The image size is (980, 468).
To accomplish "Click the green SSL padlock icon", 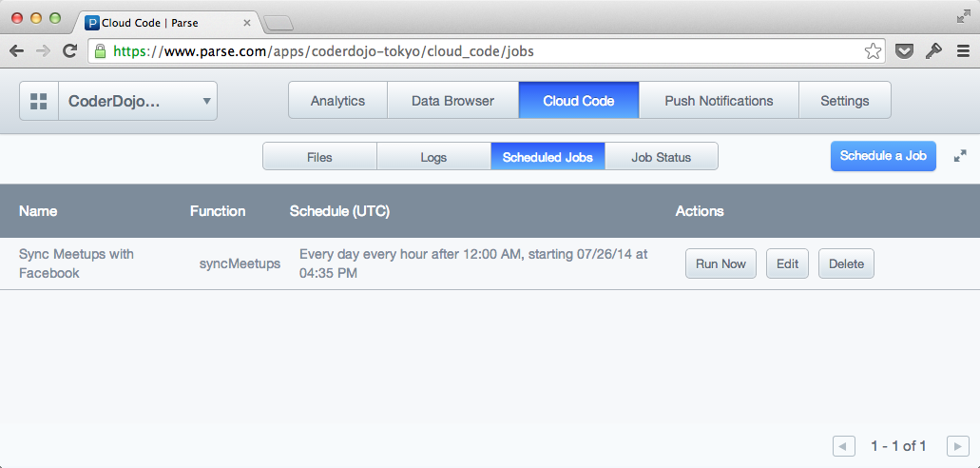I will click(x=100, y=51).
